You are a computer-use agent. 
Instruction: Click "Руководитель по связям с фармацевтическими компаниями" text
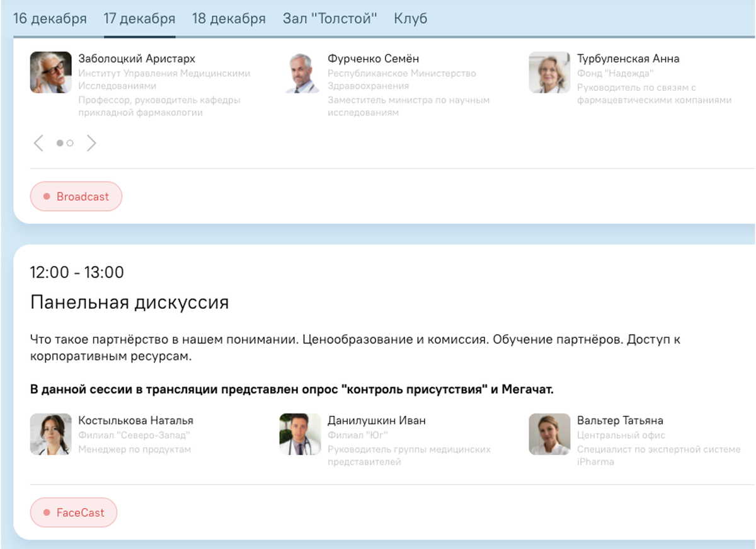point(655,93)
